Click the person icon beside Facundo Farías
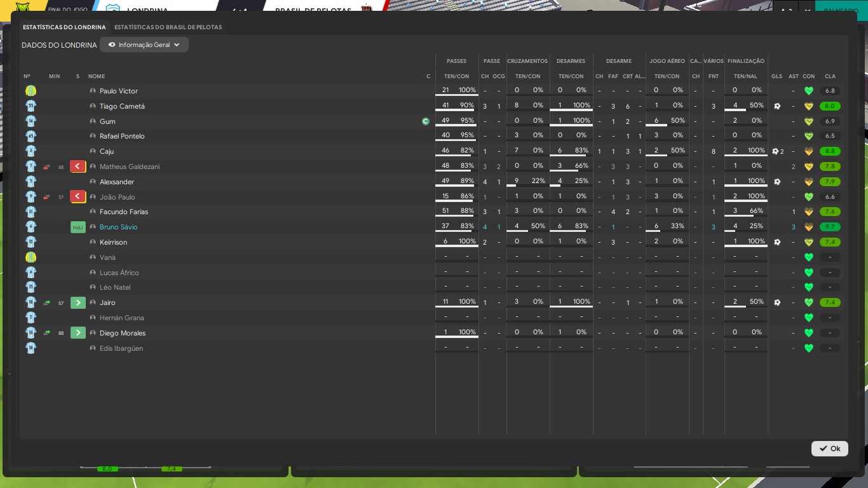 [x=93, y=212]
